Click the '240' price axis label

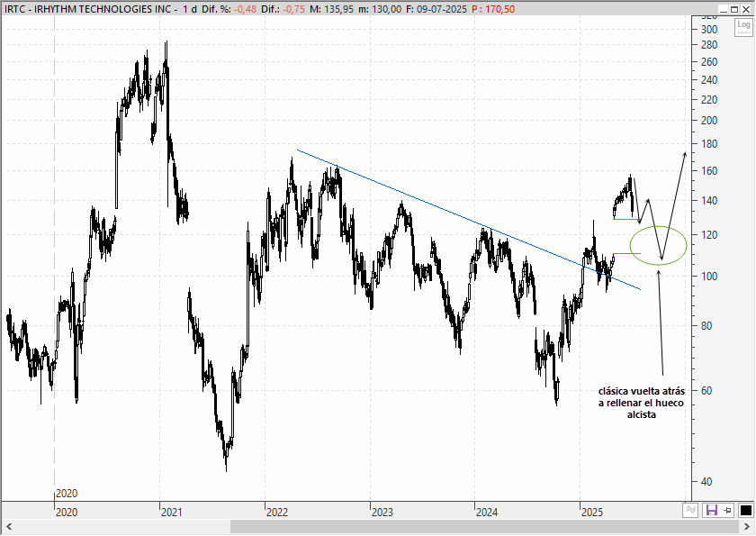(709, 79)
